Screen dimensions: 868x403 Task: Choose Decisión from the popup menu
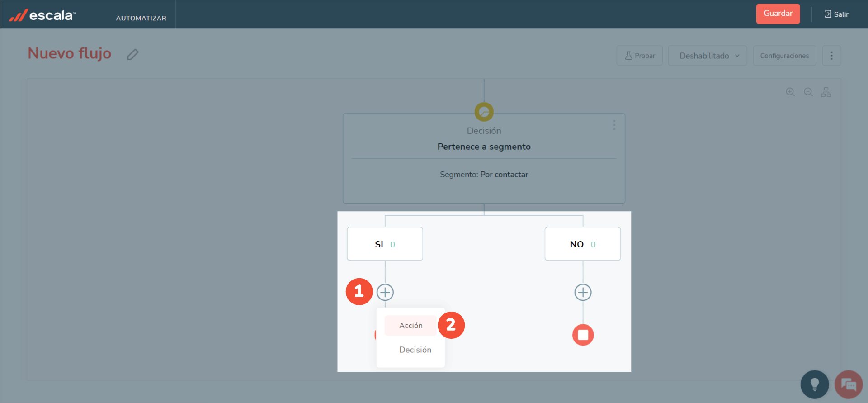[415, 350]
